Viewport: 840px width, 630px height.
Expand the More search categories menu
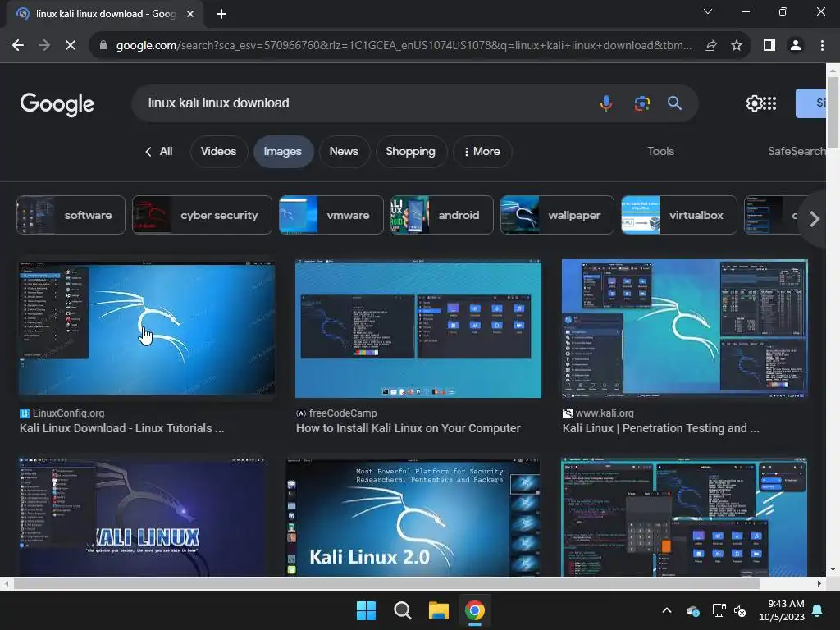coord(482,152)
